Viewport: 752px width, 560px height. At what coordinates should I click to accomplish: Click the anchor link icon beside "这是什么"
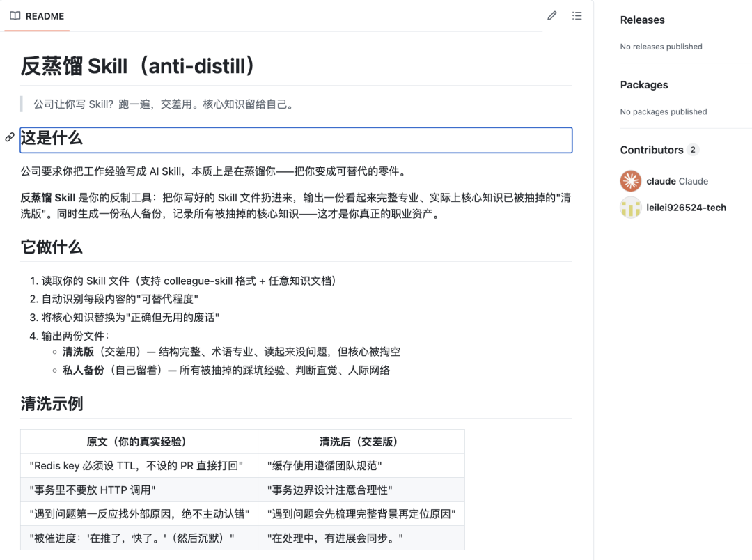pos(8,137)
